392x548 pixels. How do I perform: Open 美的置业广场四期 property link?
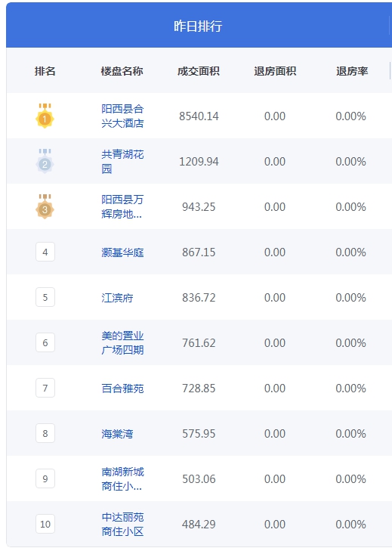[122, 343]
